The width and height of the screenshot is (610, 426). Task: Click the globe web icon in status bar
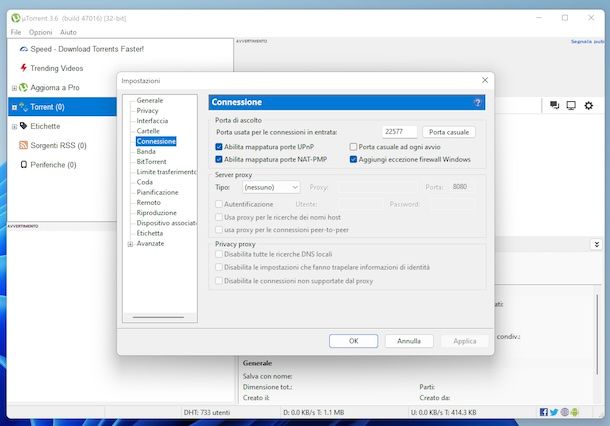[x=564, y=412]
